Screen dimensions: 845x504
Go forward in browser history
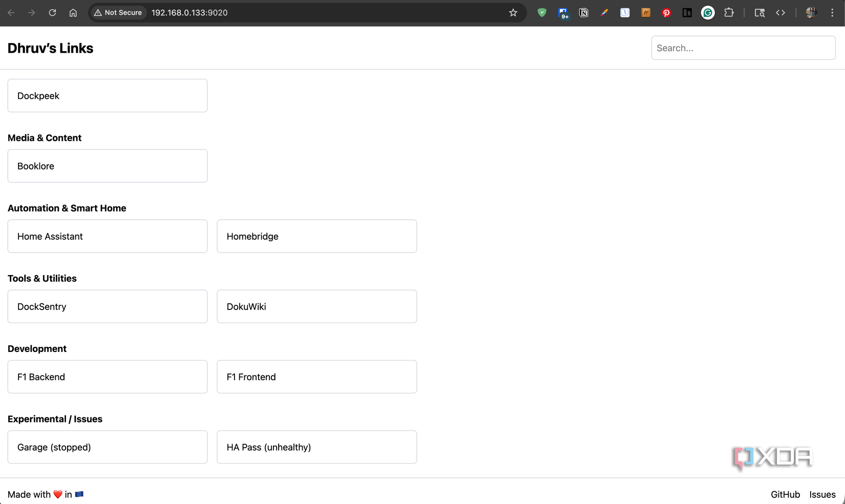click(x=32, y=13)
